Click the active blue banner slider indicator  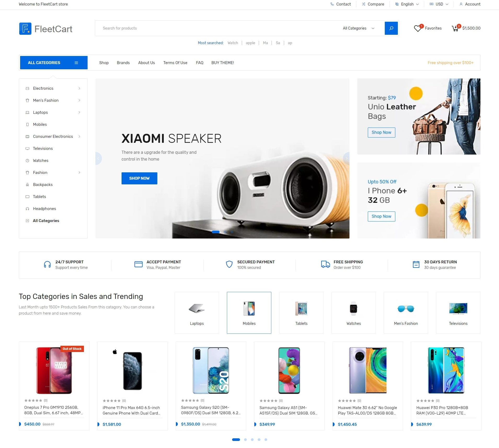point(216,232)
